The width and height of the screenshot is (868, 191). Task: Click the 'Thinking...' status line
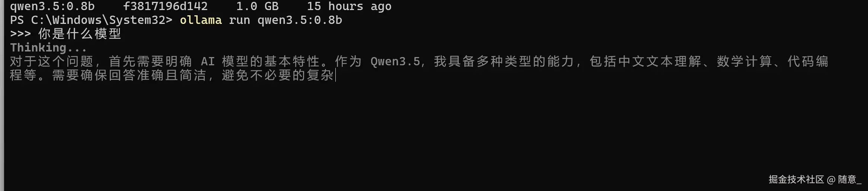pos(48,48)
